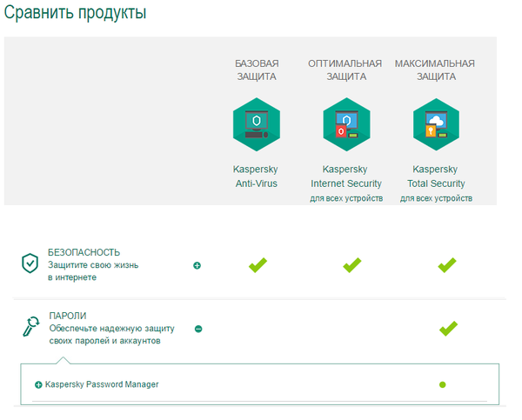Click the key icon beside ПАРОЛИ
The width and height of the screenshot is (522, 420).
31,326
